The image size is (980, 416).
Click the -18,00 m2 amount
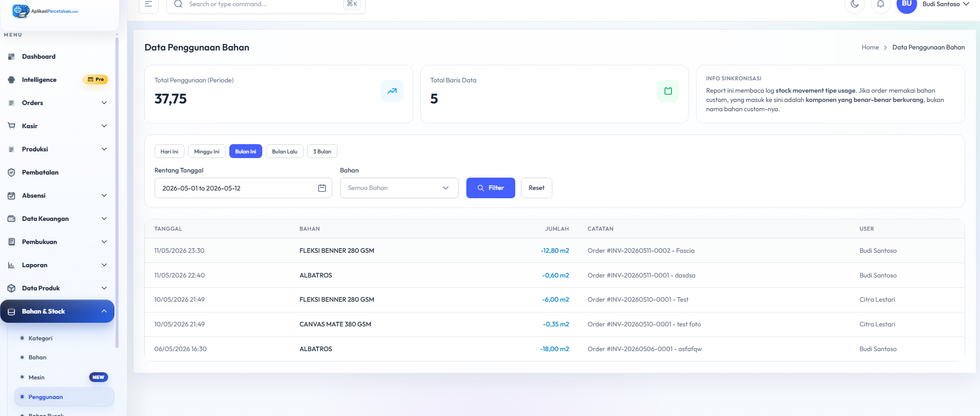554,349
